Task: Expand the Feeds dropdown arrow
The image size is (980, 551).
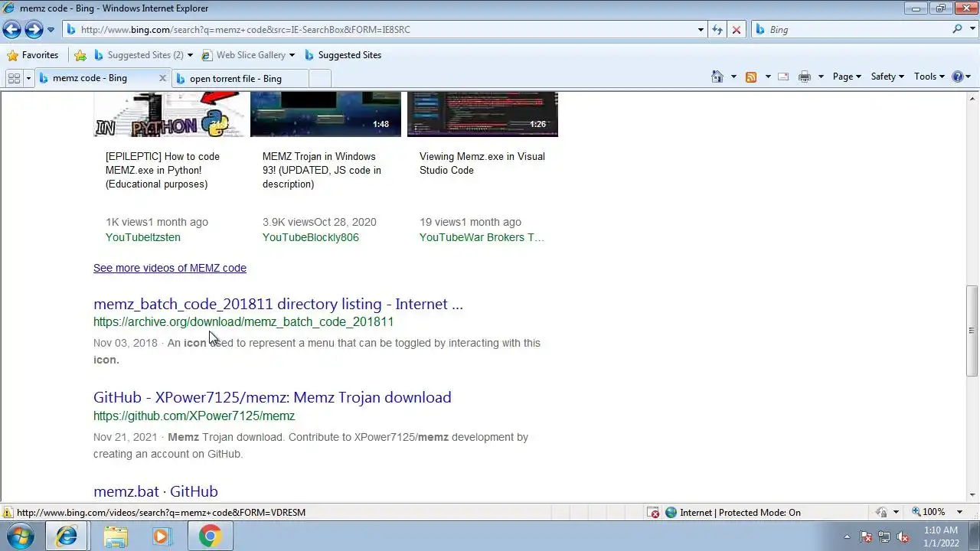Action: click(768, 77)
